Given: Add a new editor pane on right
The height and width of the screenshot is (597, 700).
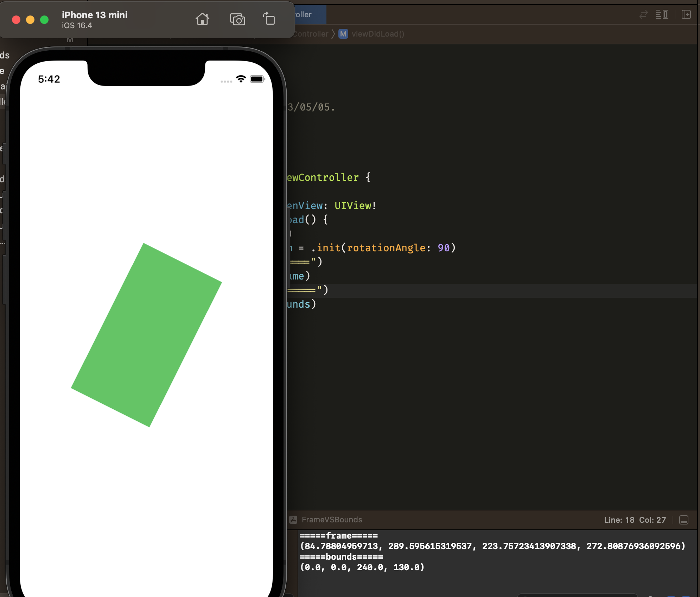Looking at the screenshot, I should pyautogui.click(x=686, y=14).
